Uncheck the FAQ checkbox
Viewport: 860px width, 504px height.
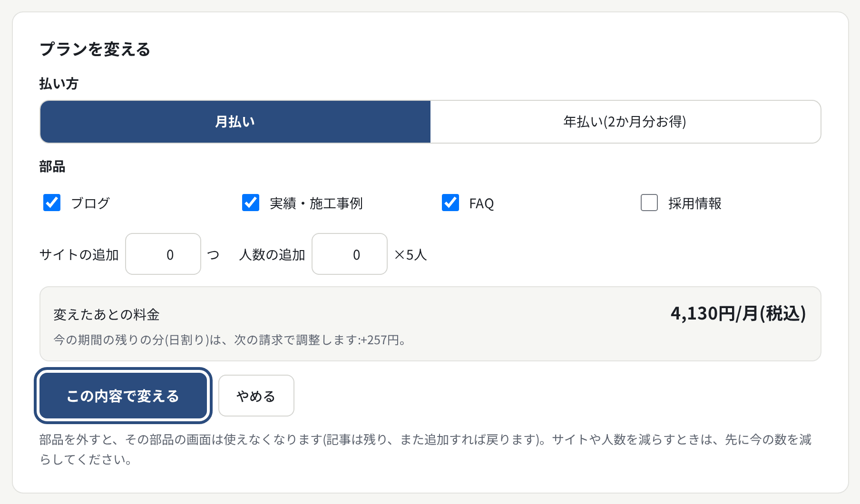(450, 203)
